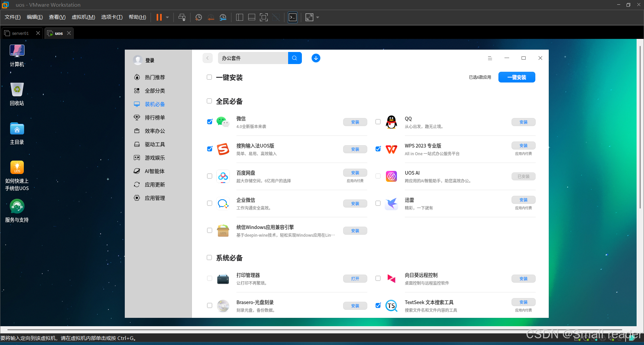Open the WeCom (企业微信) icon
This screenshot has width=644, height=345.
click(x=223, y=204)
